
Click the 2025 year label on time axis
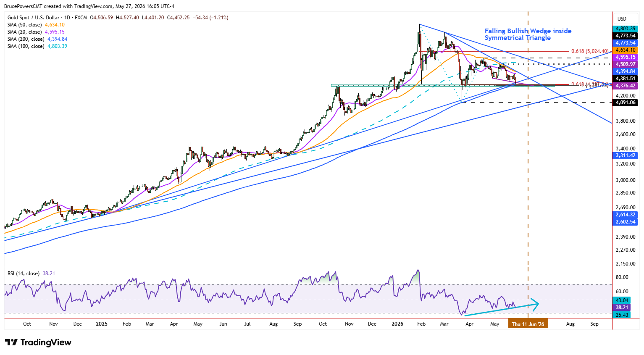coord(102,324)
